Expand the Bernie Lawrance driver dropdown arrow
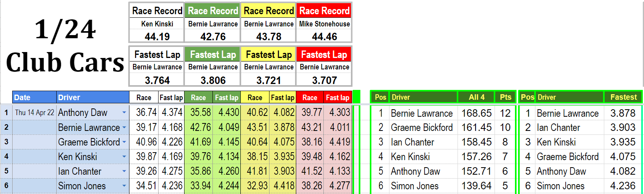This screenshot has width=644, height=194. click(x=124, y=127)
